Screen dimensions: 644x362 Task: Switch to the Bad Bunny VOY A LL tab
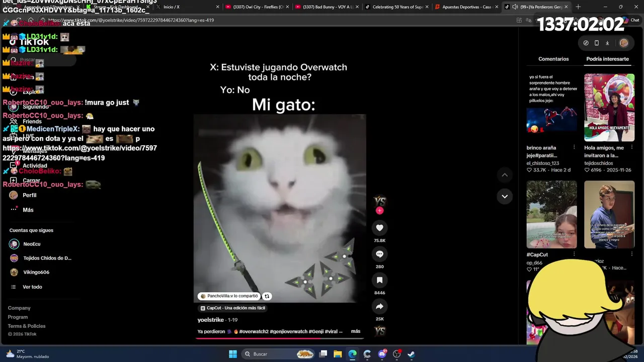coord(327,7)
